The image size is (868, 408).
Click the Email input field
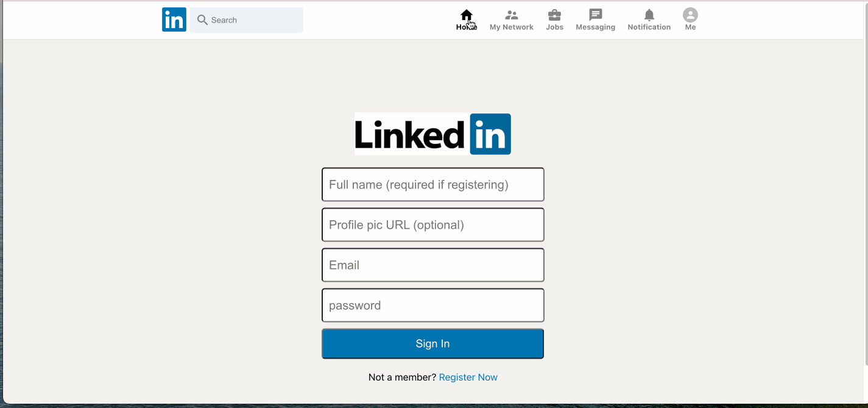coord(433,265)
